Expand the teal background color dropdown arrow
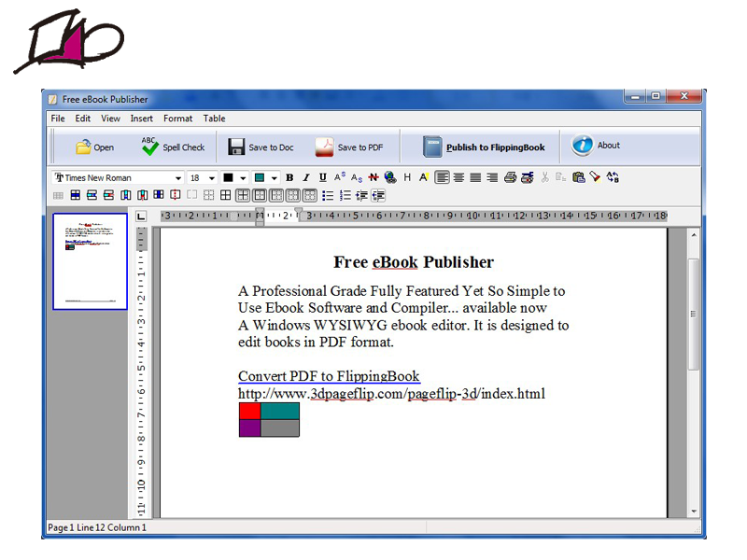Viewport: 747px width, 560px height. 274,178
